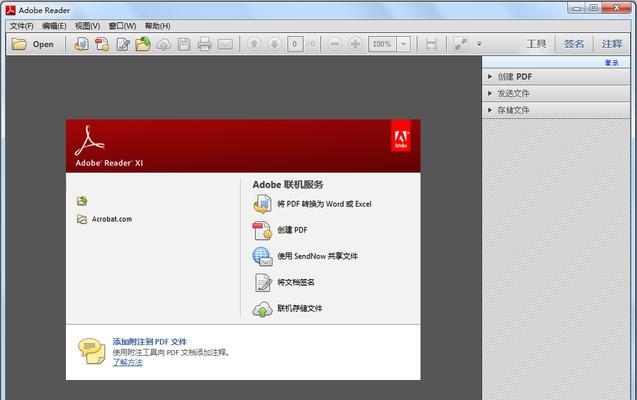Click the convert PDF to Word toolbar icon
This screenshot has width=637, height=400.
pyautogui.click(x=82, y=44)
